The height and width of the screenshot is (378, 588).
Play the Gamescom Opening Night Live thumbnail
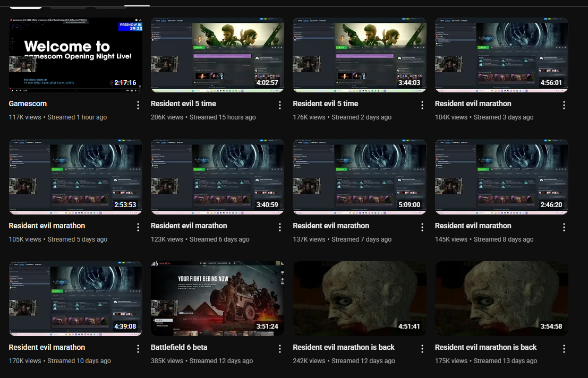[x=75, y=55]
